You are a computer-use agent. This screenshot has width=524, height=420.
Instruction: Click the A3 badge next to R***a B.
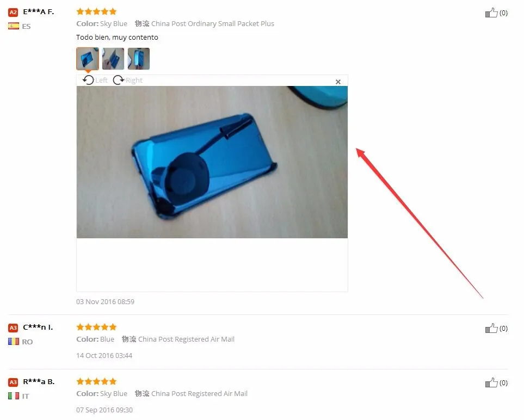(x=13, y=382)
